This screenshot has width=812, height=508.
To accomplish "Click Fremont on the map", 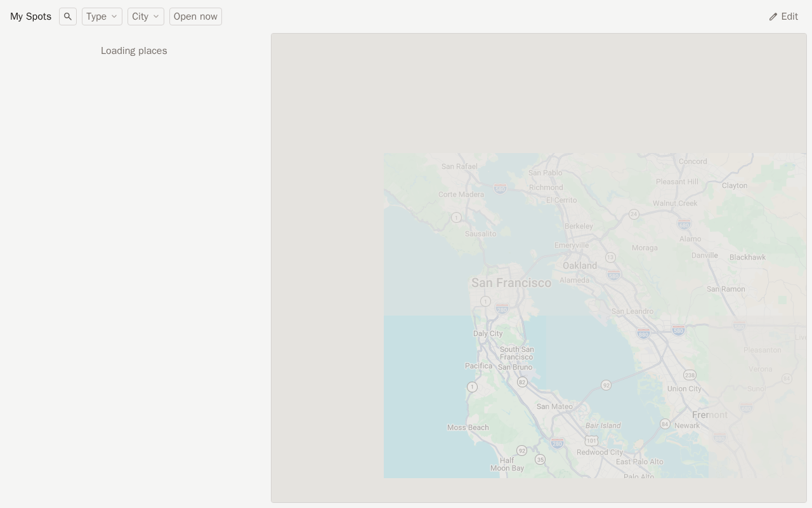I will tap(710, 415).
